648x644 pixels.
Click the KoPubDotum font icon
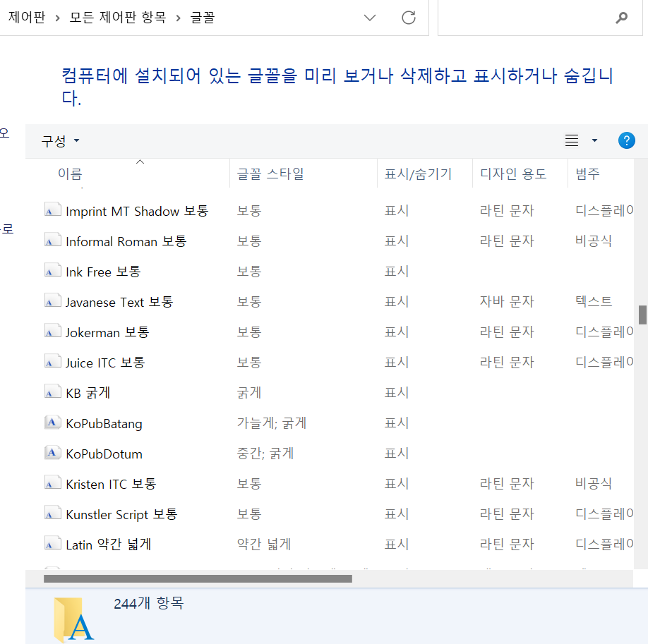52,452
